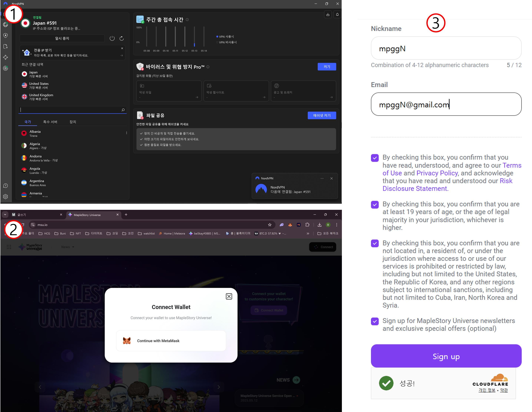Open the Threat Protection shield sidebar icon
The image size is (532, 412).
[6, 36]
